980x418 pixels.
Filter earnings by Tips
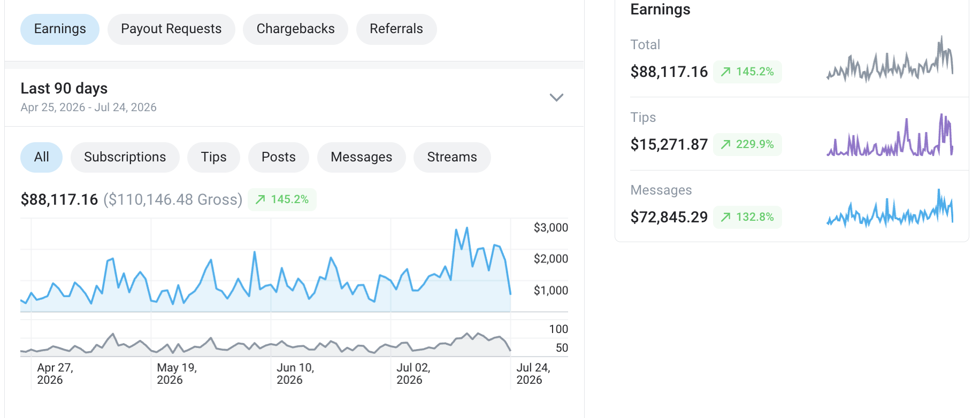click(213, 157)
